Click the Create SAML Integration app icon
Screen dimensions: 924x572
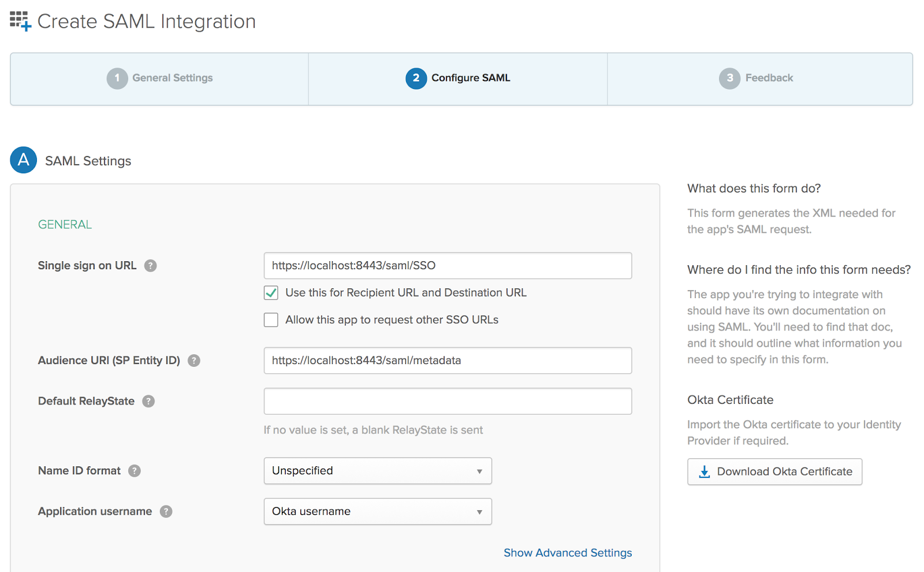click(18, 21)
